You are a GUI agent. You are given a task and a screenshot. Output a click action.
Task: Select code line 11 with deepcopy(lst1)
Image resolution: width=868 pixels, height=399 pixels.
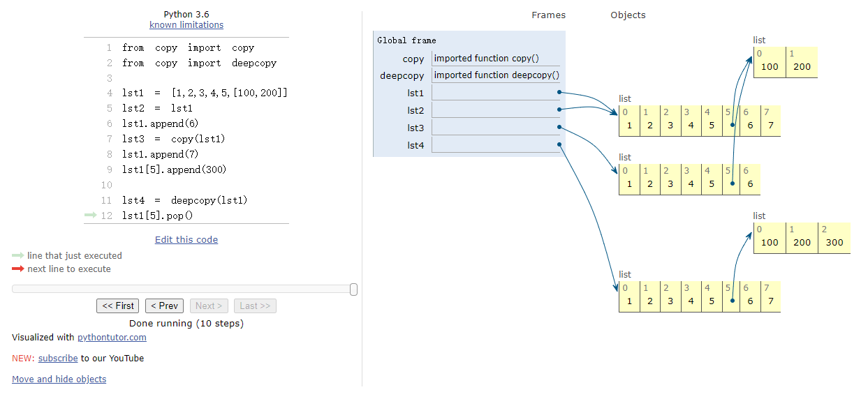click(185, 200)
